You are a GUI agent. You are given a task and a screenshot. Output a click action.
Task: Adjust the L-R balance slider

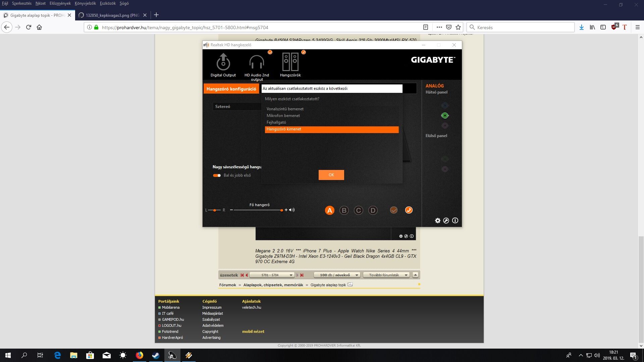coord(215,210)
